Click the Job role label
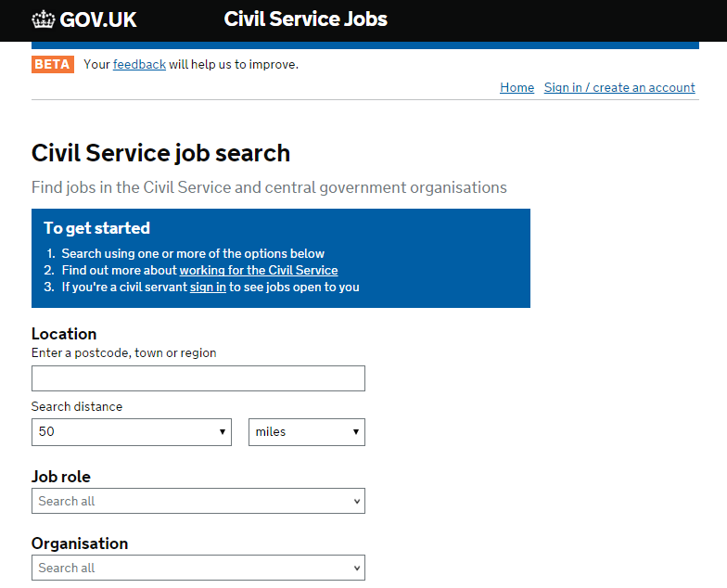Image resolution: width=727 pixels, height=588 pixels. click(x=61, y=477)
